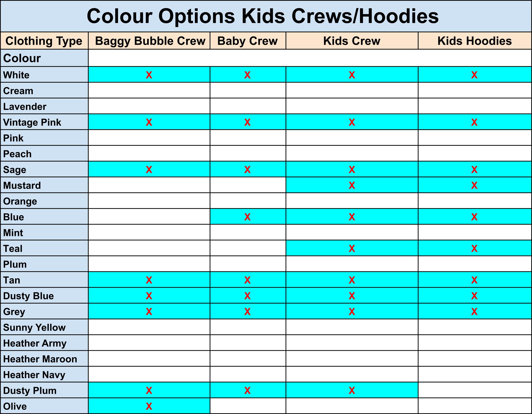The width and height of the screenshot is (532, 414).
Task: Click the empty Dusty Plum Kids Hoodies cell
Action: click(x=475, y=390)
